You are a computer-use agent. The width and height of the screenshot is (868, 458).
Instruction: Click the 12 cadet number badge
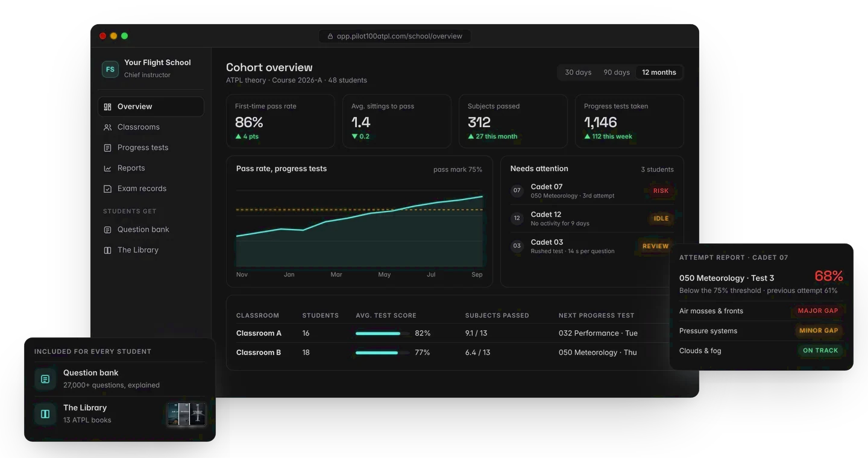coord(517,218)
